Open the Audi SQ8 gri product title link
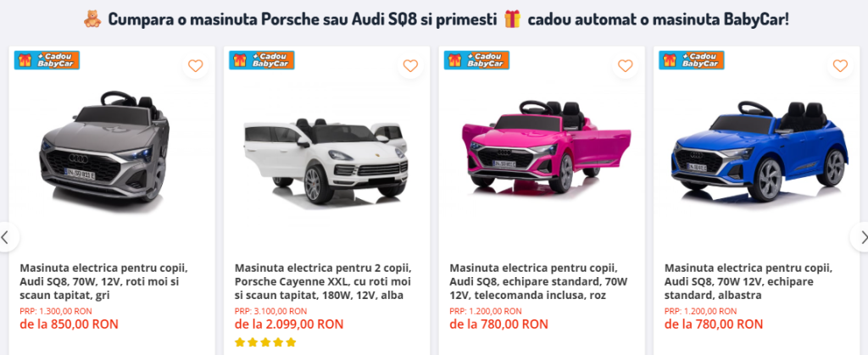 point(104,281)
